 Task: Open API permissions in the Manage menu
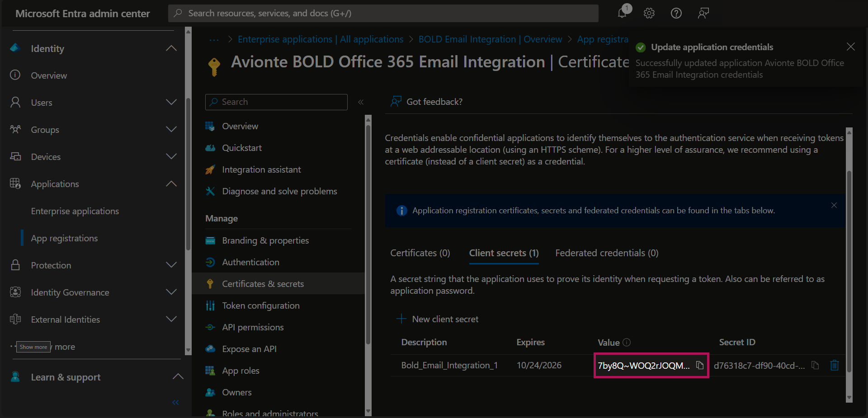(253, 327)
